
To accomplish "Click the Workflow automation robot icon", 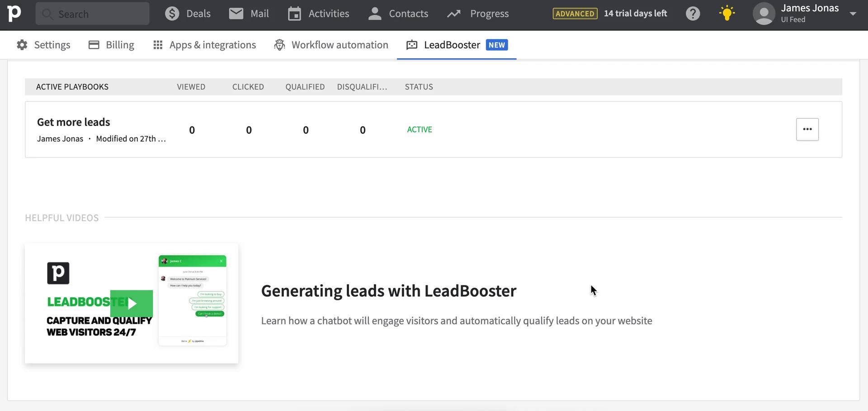I will pyautogui.click(x=280, y=45).
